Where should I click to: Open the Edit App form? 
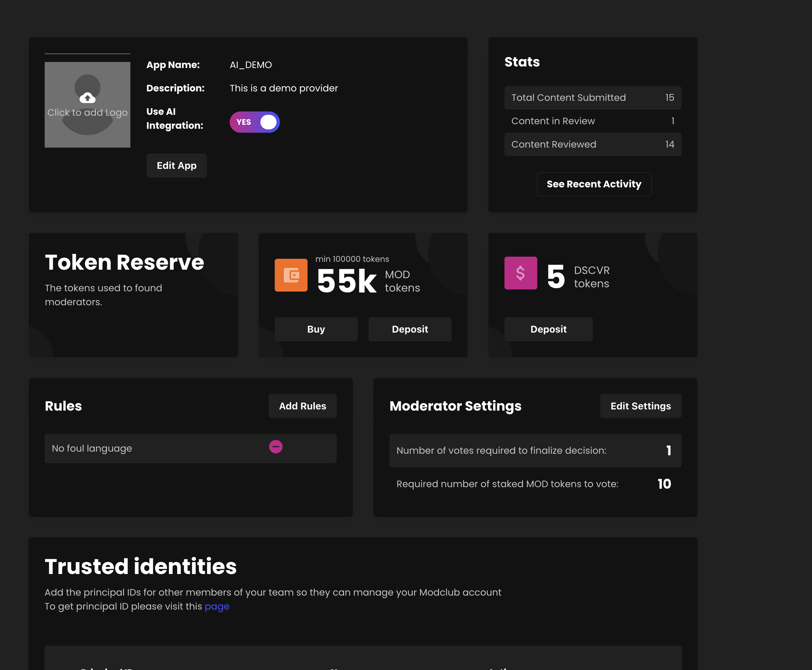(x=177, y=166)
